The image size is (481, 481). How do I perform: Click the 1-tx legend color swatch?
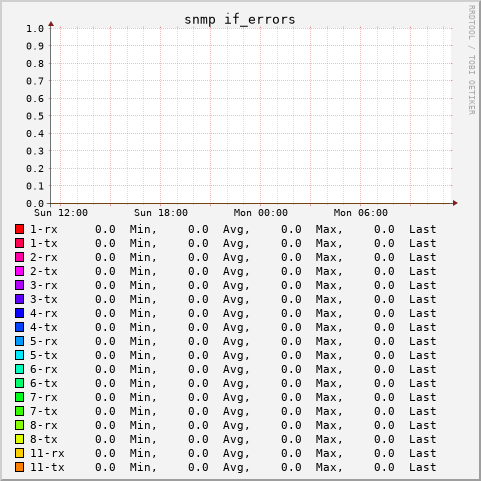[x=19, y=243]
